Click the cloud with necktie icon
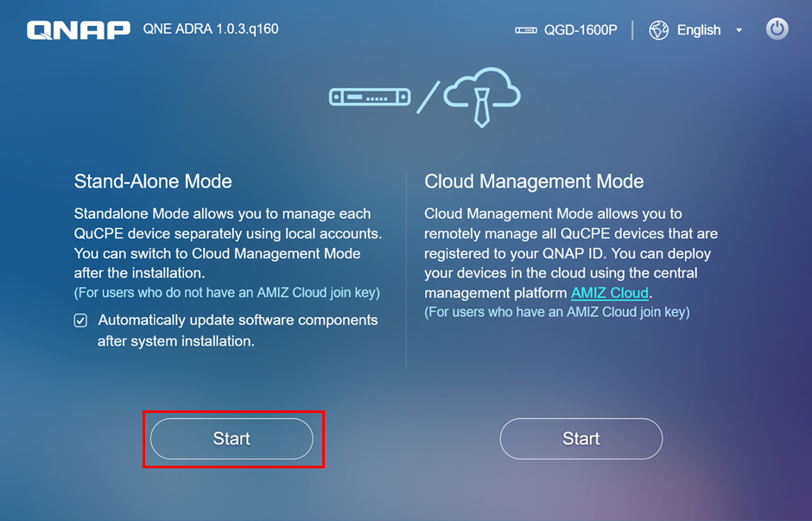Image resolution: width=812 pixels, height=521 pixels. tap(482, 97)
